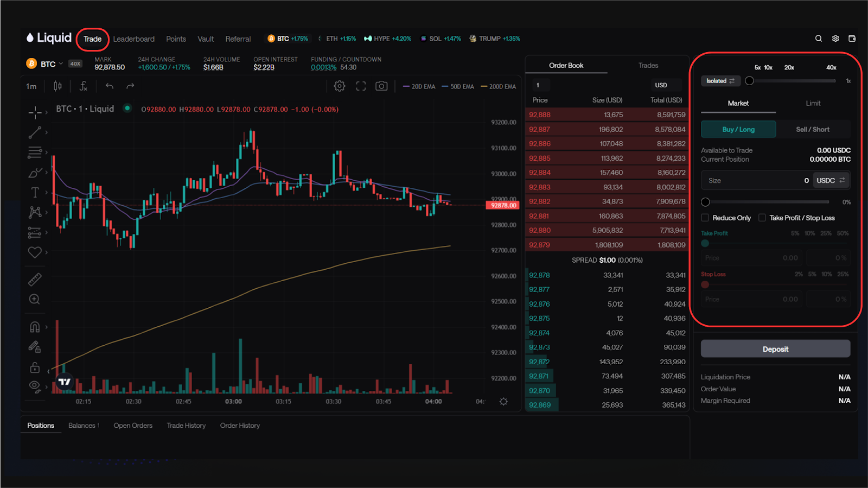Open the Fibonacci retracement tool
This screenshot has height=488, width=868.
click(35, 152)
